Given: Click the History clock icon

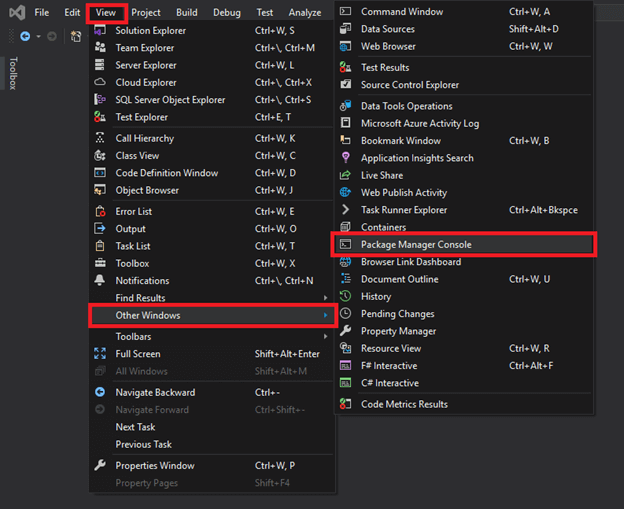Looking at the screenshot, I should tap(345, 296).
